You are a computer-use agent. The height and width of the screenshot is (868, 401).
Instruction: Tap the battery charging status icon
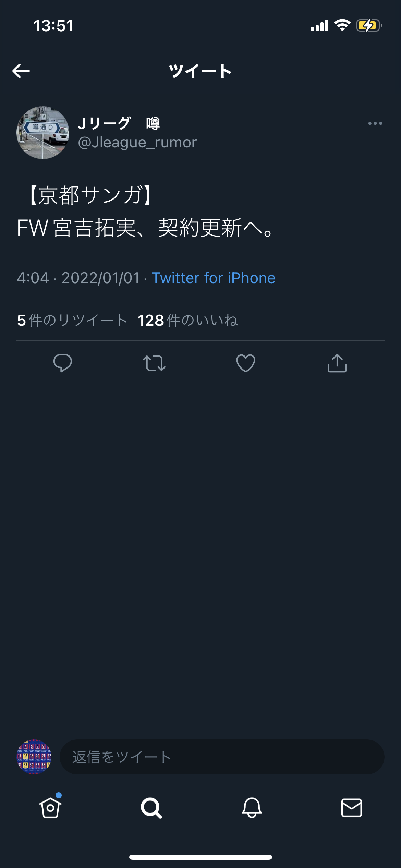(369, 26)
